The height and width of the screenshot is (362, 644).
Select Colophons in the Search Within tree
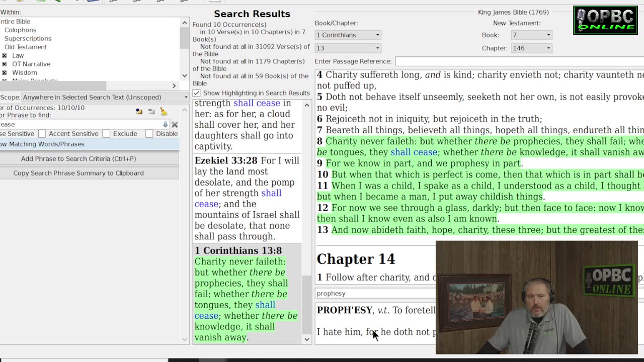coord(20,30)
